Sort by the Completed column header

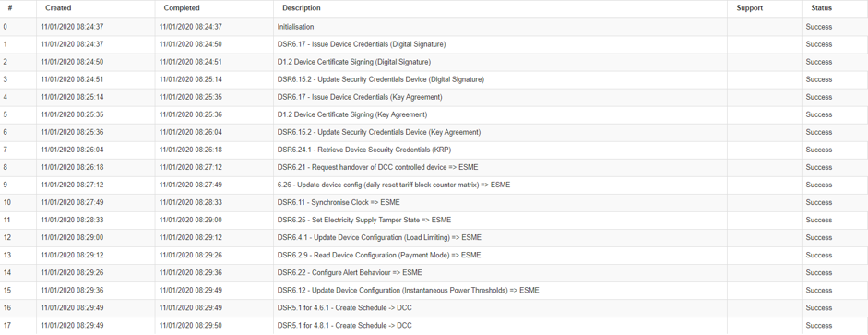(x=182, y=8)
